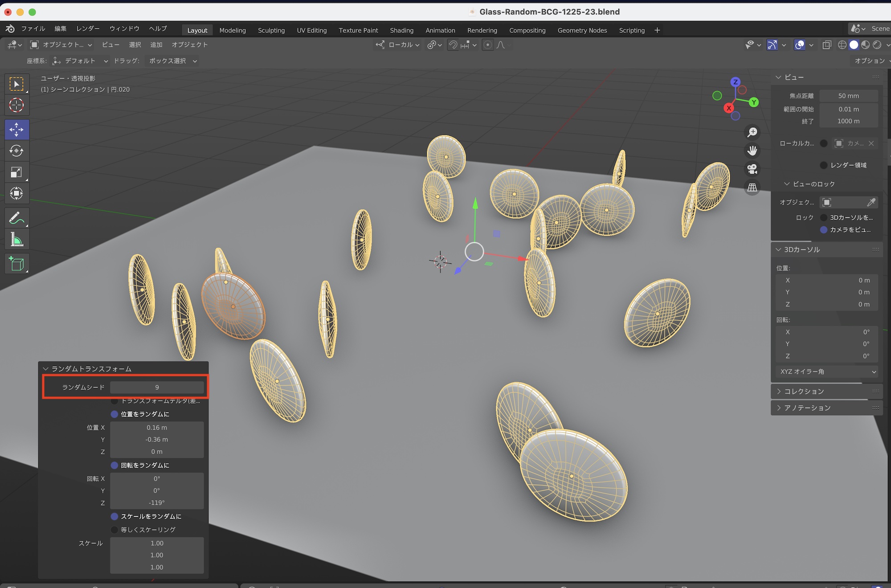Image resolution: width=891 pixels, height=588 pixels.
Task: Select the Measure ruler tool
Action: [16, 240]
